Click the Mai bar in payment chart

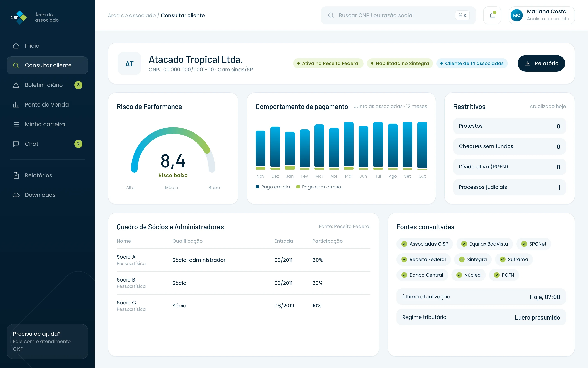[x=349, y=146]
